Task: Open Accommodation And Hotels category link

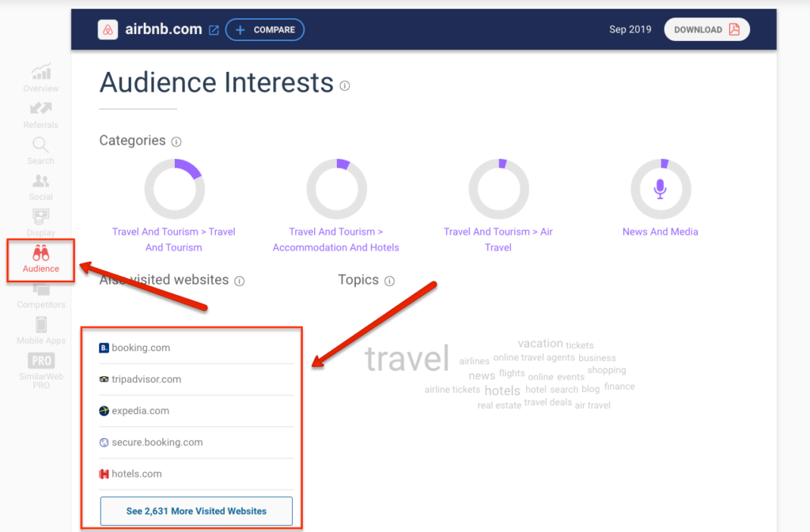Action: (x=335, y=240)
